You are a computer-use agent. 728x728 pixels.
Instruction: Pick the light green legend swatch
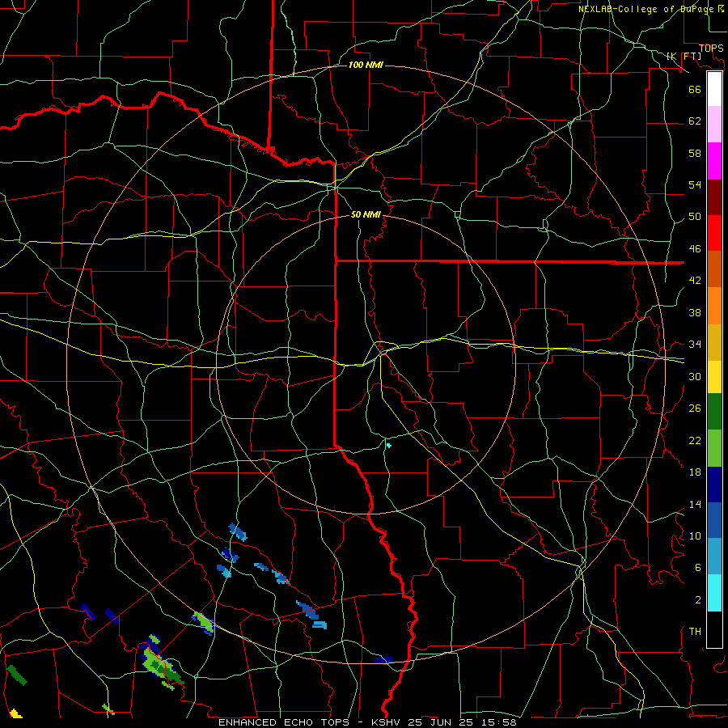coord(714,448)
